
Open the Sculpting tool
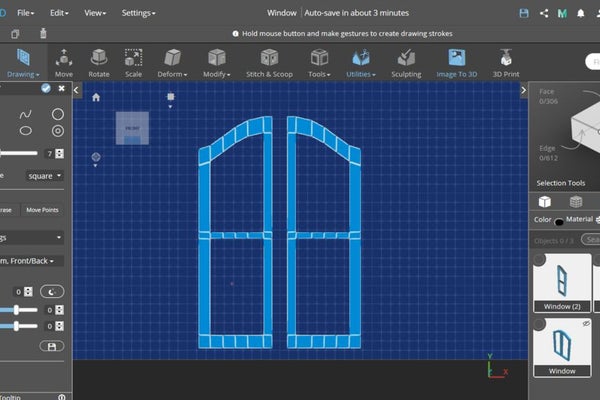[x=405, y=62]
